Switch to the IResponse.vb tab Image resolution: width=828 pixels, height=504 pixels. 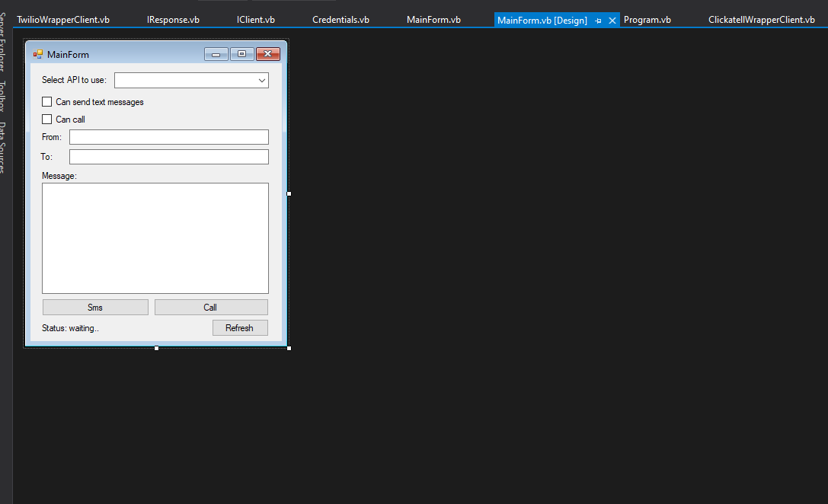[173, 20]
